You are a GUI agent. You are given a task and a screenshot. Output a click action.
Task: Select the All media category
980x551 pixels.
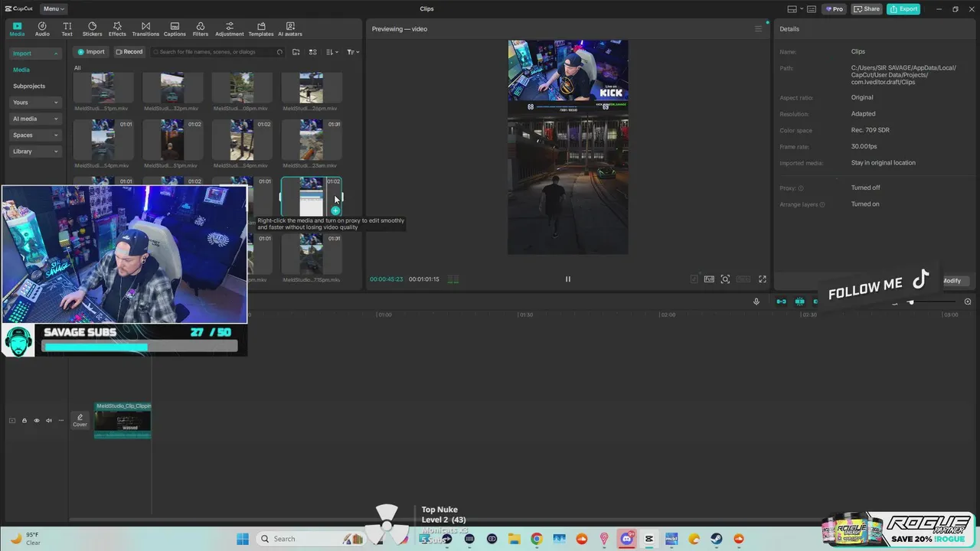click(77, 68)
